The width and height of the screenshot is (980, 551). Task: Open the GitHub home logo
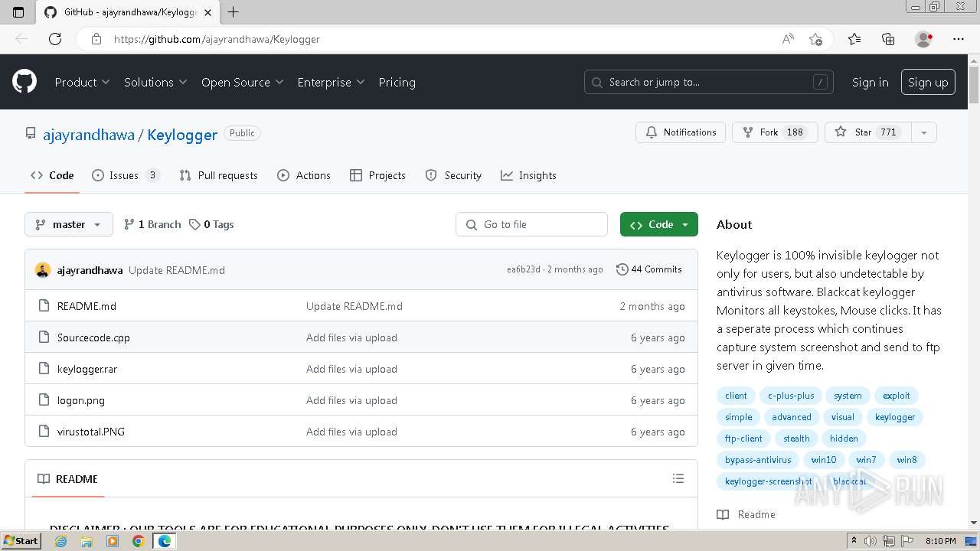[24, 82]
